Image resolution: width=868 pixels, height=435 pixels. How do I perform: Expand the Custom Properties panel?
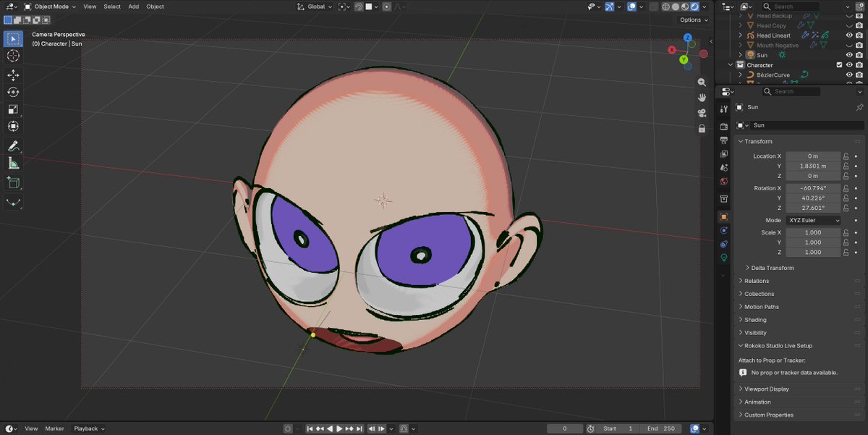coord(769,415)
